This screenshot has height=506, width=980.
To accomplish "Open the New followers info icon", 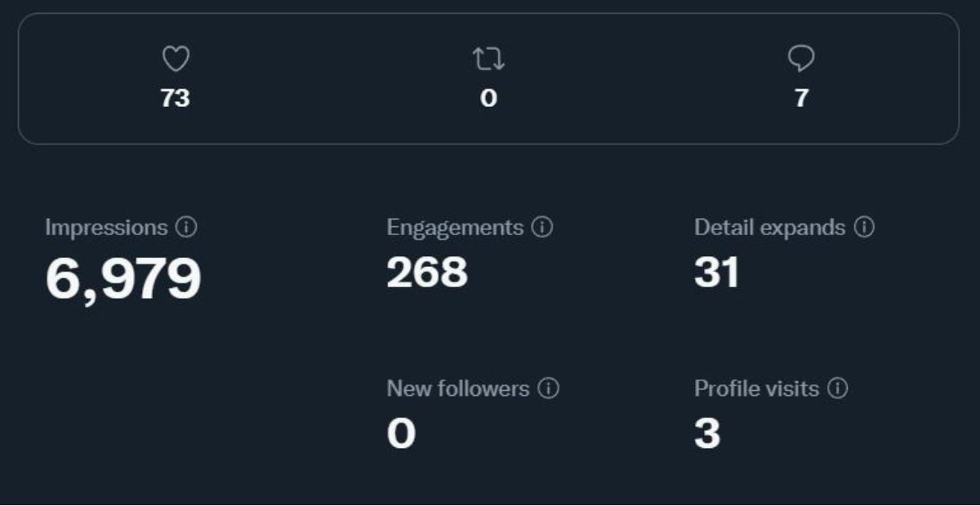I will (x=549, y=388).
